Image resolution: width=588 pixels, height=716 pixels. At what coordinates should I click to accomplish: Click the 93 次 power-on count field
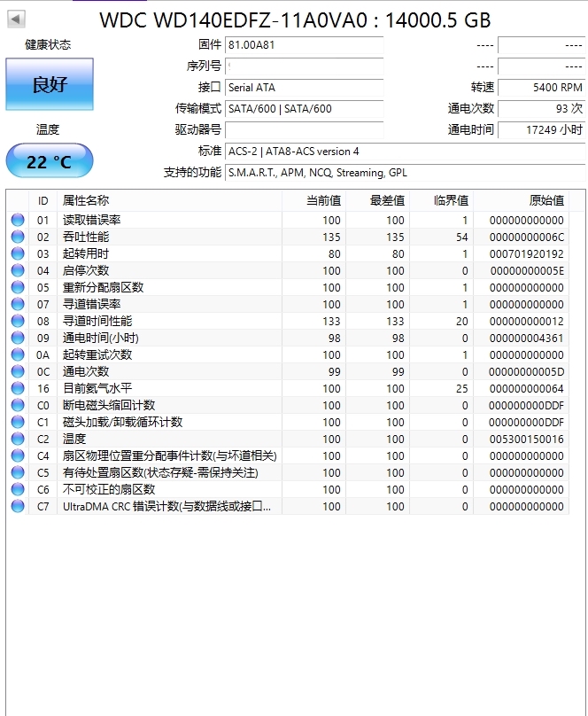click(541, 109)
